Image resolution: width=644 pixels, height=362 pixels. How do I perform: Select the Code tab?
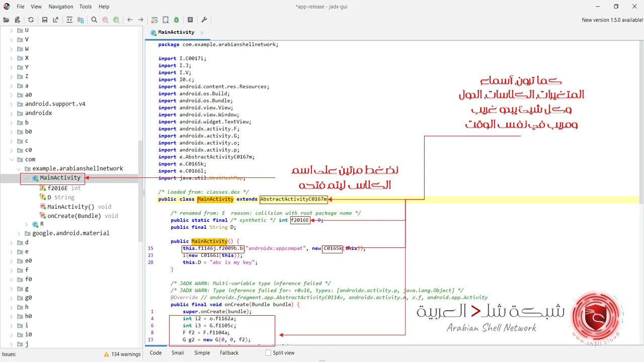(156, 353)
